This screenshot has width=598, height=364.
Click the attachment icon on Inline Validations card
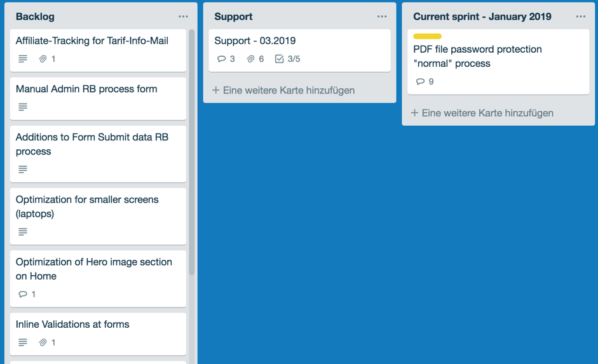[43, 342]
